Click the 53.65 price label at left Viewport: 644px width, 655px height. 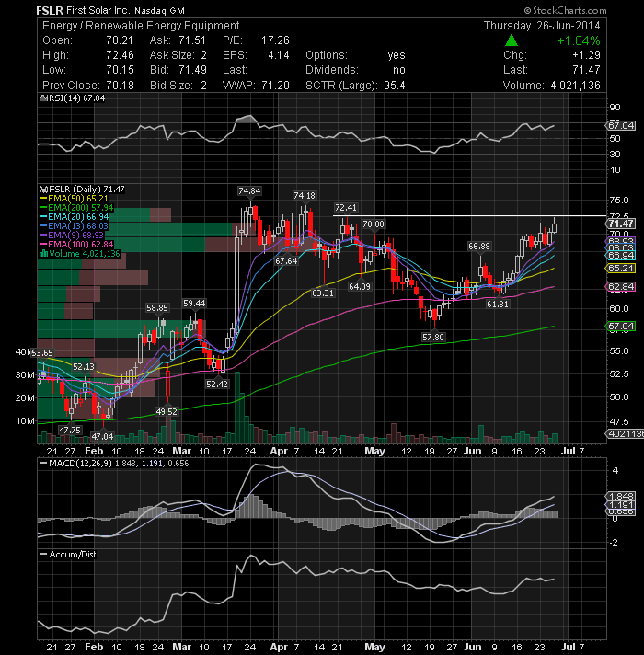[42, 353]
